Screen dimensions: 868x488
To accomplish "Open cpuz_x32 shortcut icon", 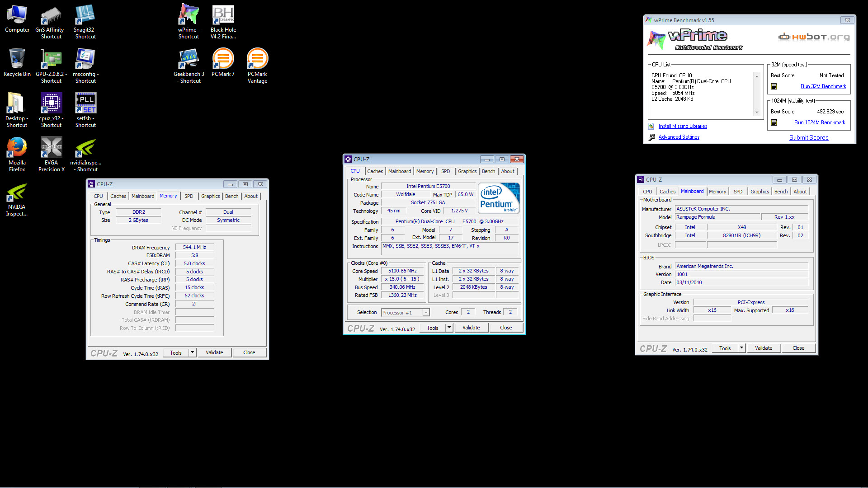I will (51, 110).
